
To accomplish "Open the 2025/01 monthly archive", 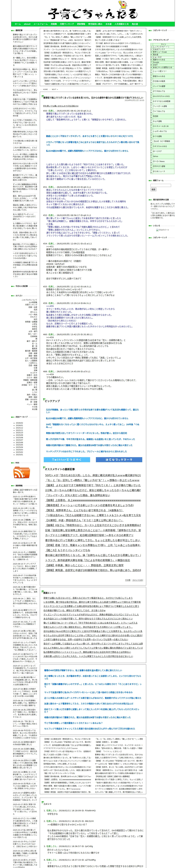I will (19, 455).
